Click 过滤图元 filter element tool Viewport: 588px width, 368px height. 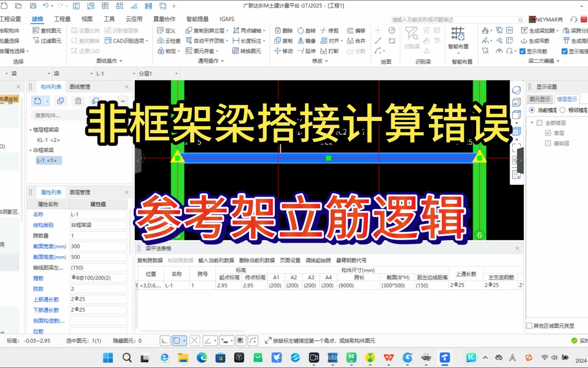(x=47, y=41)
